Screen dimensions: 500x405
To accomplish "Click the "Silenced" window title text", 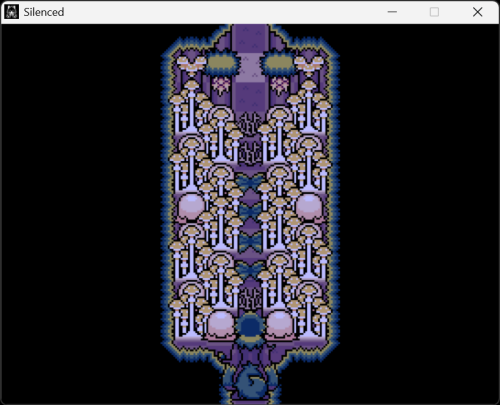I will pyautogui.click(x=44, y=12).
